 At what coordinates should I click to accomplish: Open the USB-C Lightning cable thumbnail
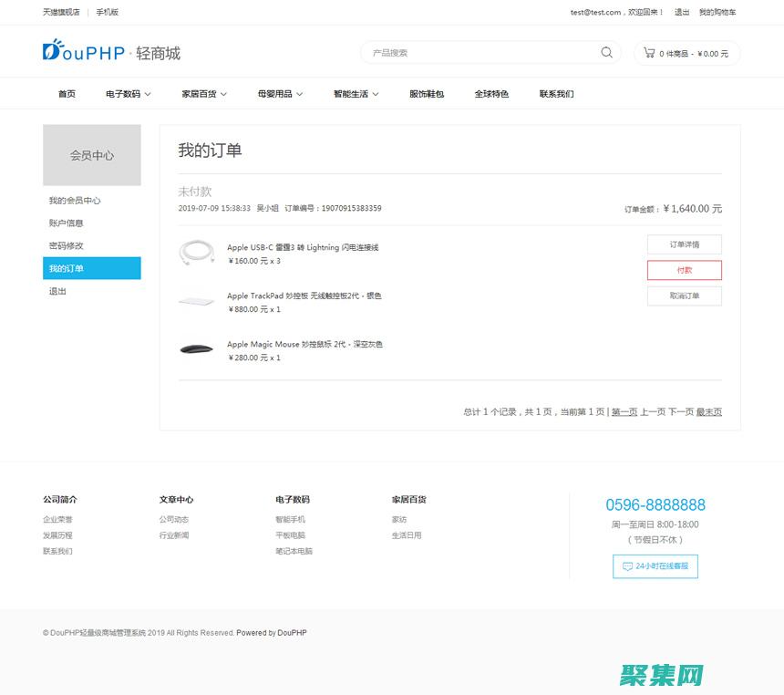[196, 254]
